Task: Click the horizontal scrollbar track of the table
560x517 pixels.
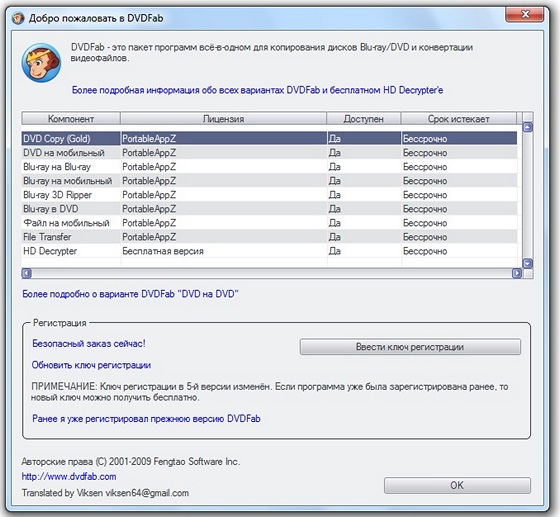Action: click(271, 273)
